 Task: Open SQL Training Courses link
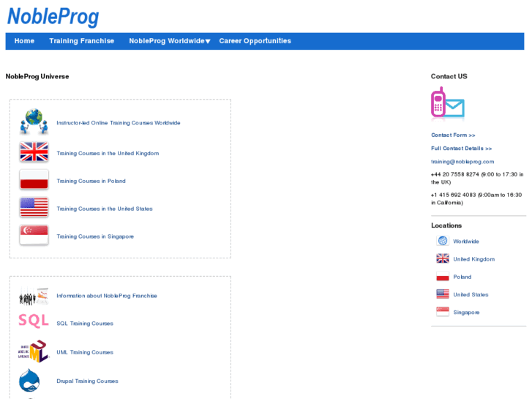(85, 324)
